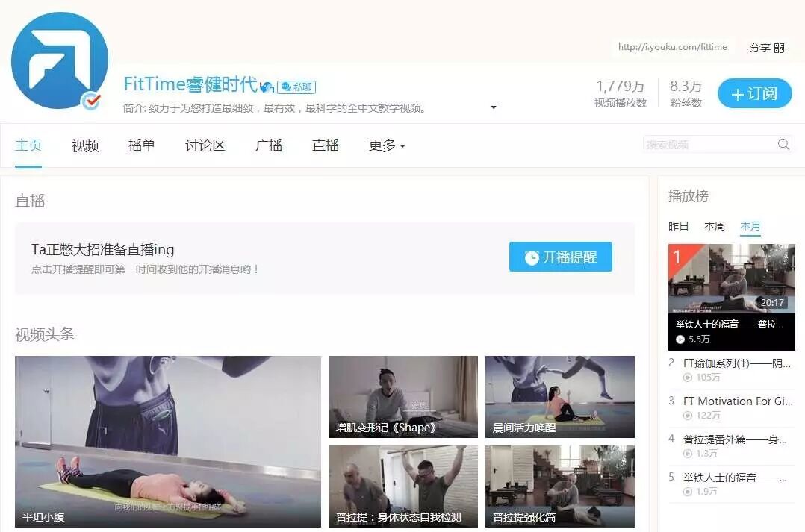Click the play count icon under 举铁人士的福音 top video
Image resolution: width=805 pixels, height=532 pixels.
coord(680,339)
